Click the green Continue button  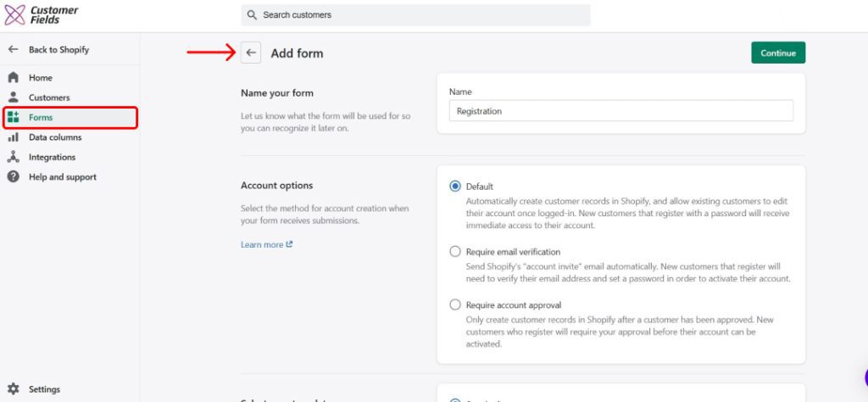[x=778, y=53]
